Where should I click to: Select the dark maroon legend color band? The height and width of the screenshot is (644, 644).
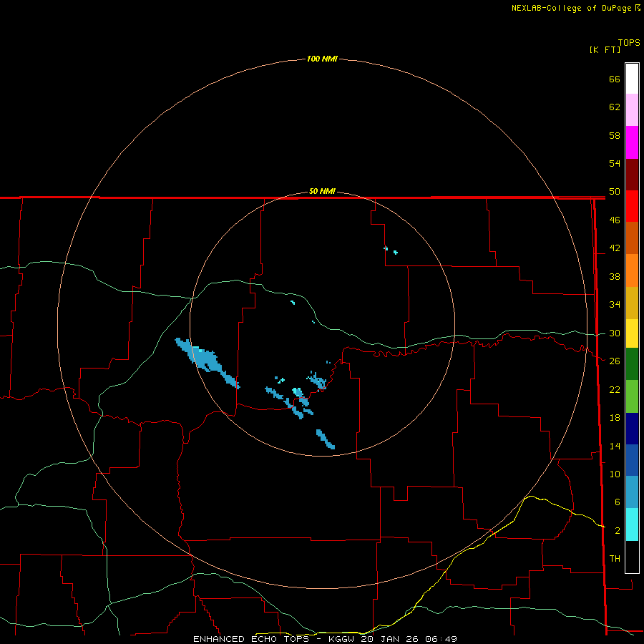pyautogui.click(x=632, y=175)
